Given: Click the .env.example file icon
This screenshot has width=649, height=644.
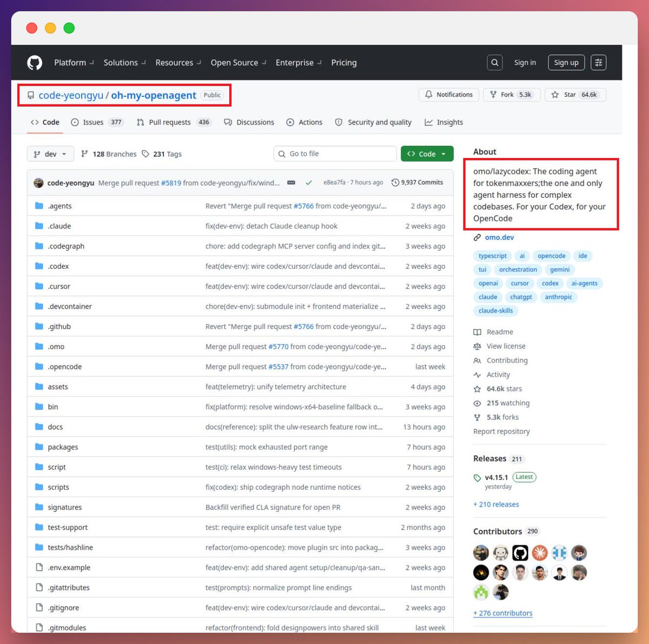Looking at the screenshot, I should 39,567.
